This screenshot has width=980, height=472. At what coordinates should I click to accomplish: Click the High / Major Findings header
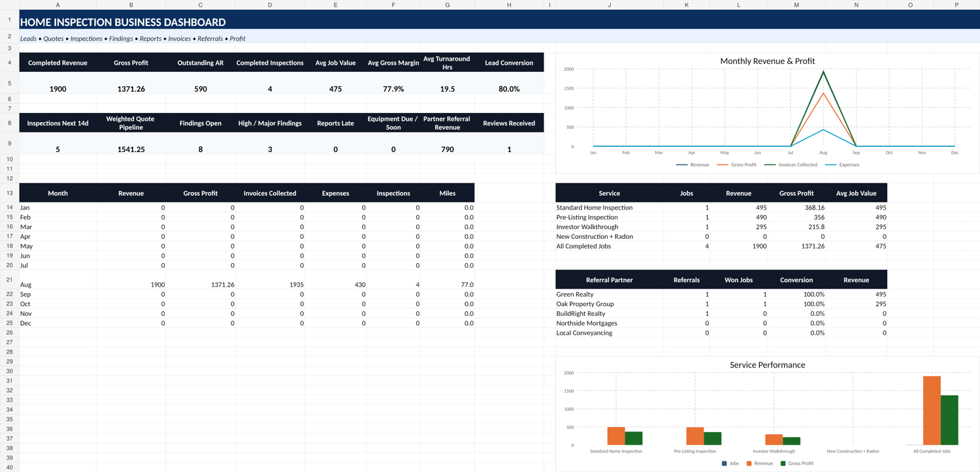tap(270, 123)
